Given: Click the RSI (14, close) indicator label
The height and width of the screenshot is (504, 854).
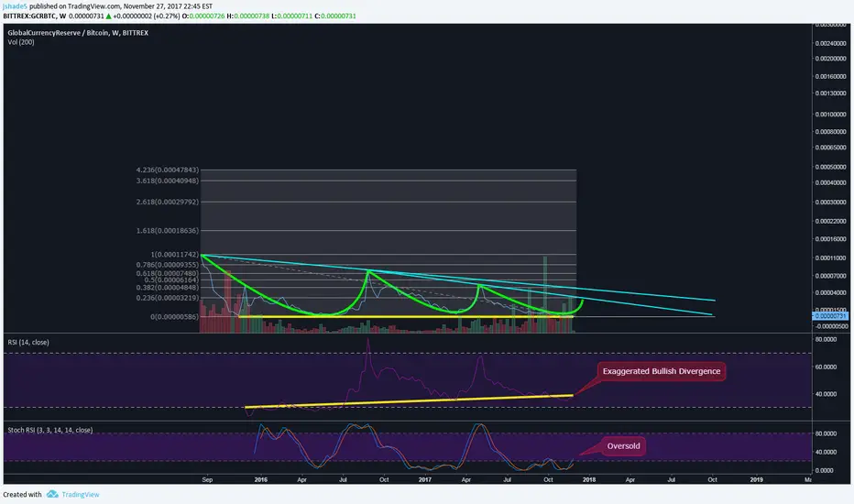Looking at the screenshot, I should coord(28,342).
